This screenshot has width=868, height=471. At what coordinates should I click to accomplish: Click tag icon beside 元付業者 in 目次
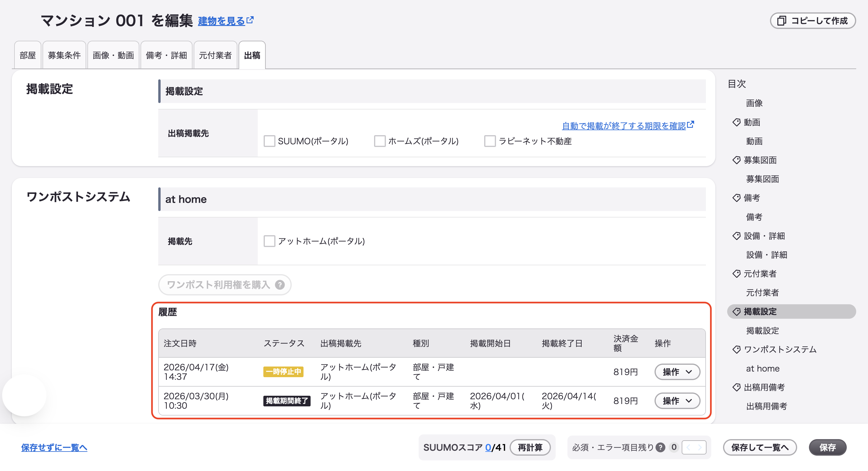(x=737, y=274)
